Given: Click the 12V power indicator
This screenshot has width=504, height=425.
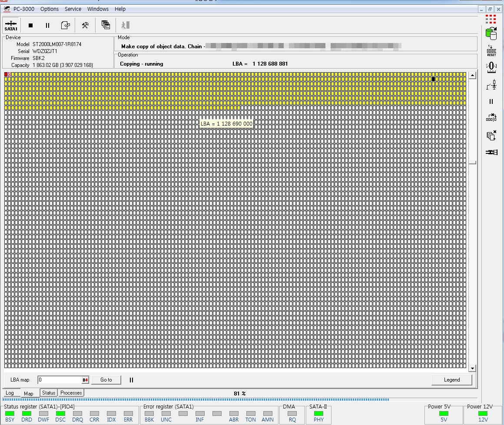Looking at the screenshot, I should click(x=483, y=414).
